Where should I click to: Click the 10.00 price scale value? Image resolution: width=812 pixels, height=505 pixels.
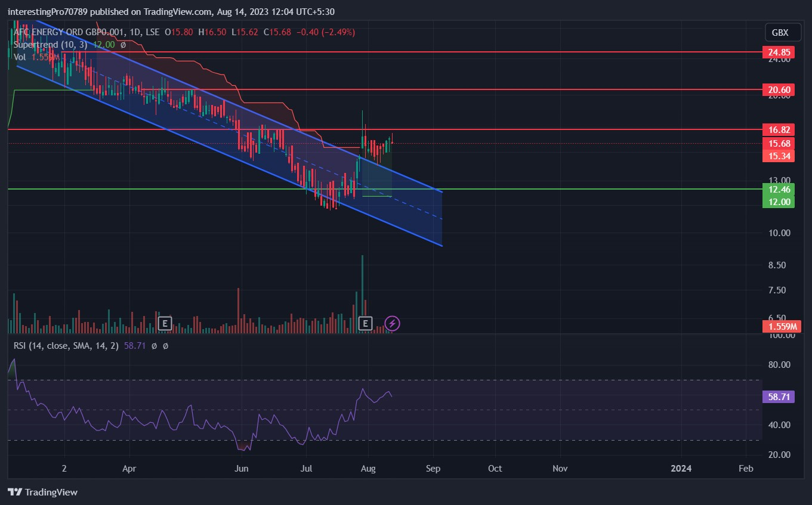(779, 233)
